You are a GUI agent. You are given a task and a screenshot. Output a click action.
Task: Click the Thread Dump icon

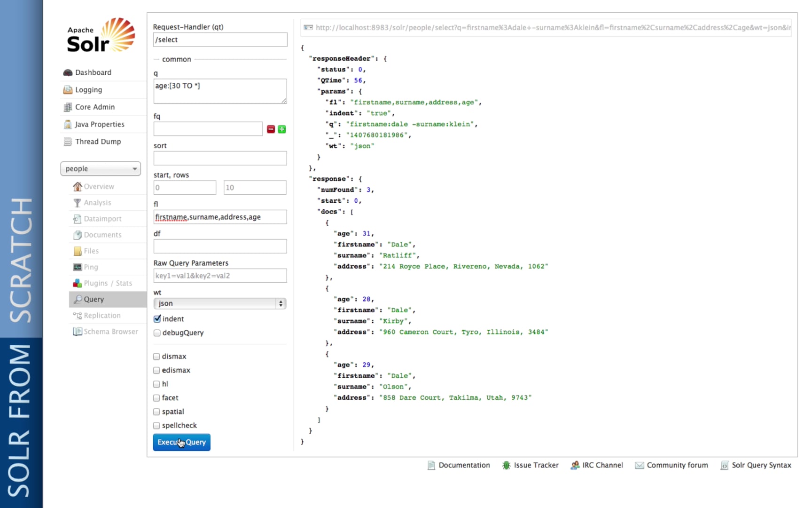click(68, 142)
